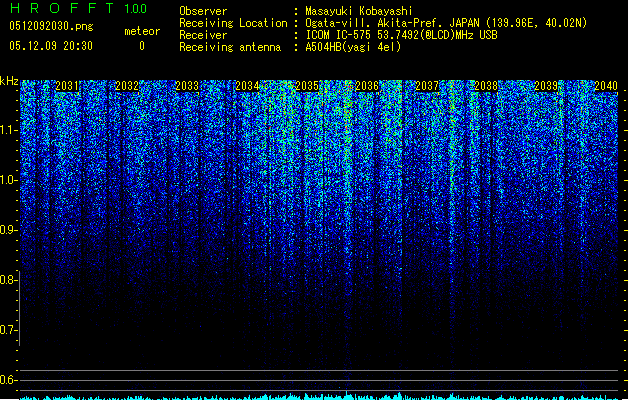Screen dimensions: 629x400
Task: Click the 0.6 frequency axis label
Action: tap(8, 380)
